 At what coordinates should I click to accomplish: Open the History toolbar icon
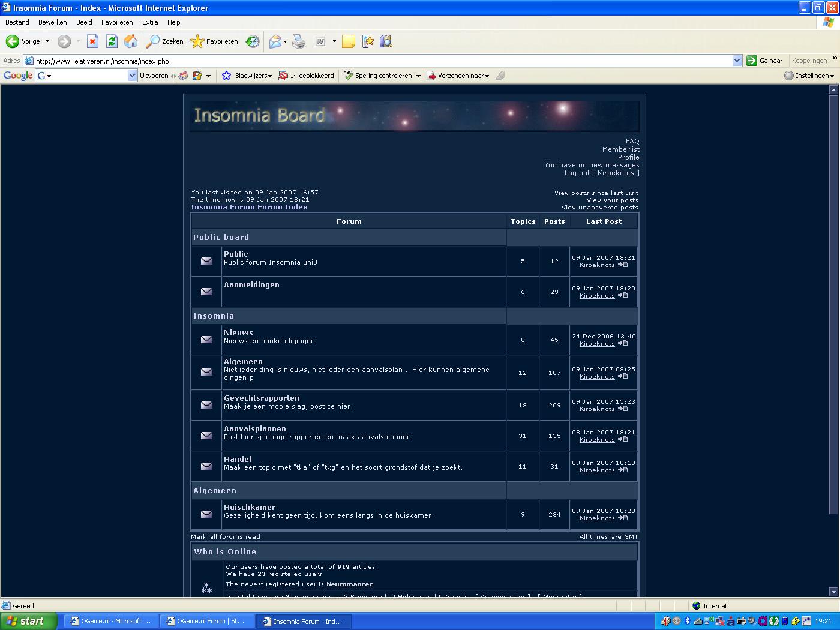253,41
